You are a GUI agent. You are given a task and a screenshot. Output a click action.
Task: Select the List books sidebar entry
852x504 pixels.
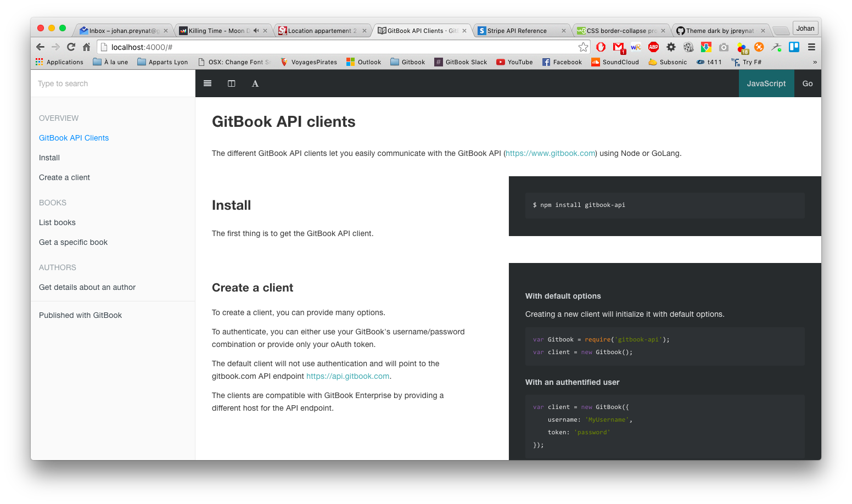pyautogui.click(x=57, y=222)
